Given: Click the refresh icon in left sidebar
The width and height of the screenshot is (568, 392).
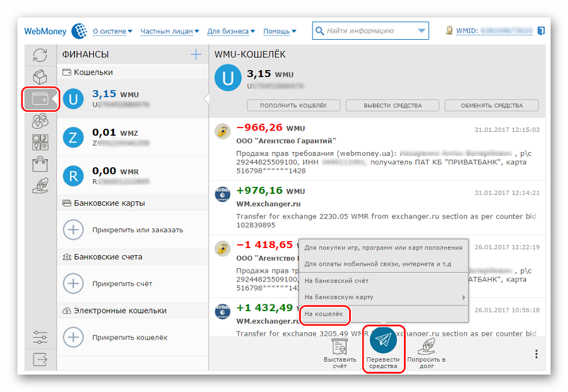Looking at the screenshot, I should point(40,56).
